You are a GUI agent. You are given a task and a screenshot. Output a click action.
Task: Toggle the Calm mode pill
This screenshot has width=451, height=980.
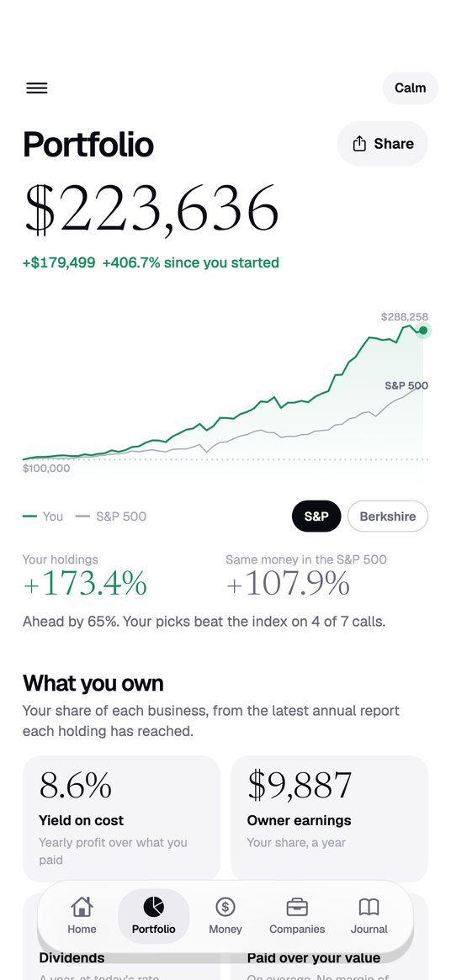click(411, 88)
